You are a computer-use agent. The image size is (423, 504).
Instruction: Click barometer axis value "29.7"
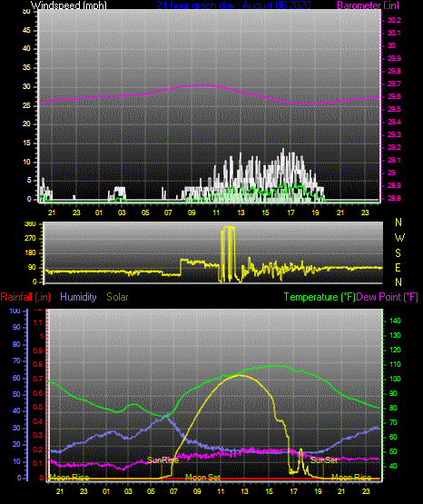click(394, 84)
